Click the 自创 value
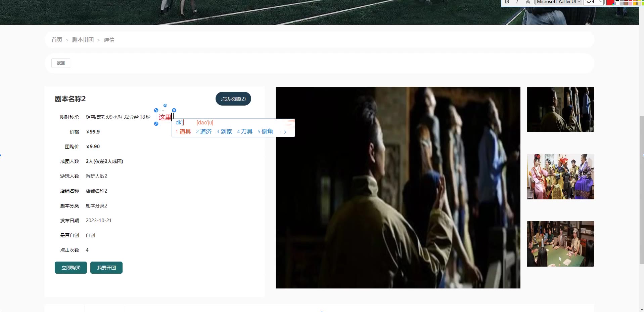The width and height of the screenshot is (644, 312). [x=90, y=235]
